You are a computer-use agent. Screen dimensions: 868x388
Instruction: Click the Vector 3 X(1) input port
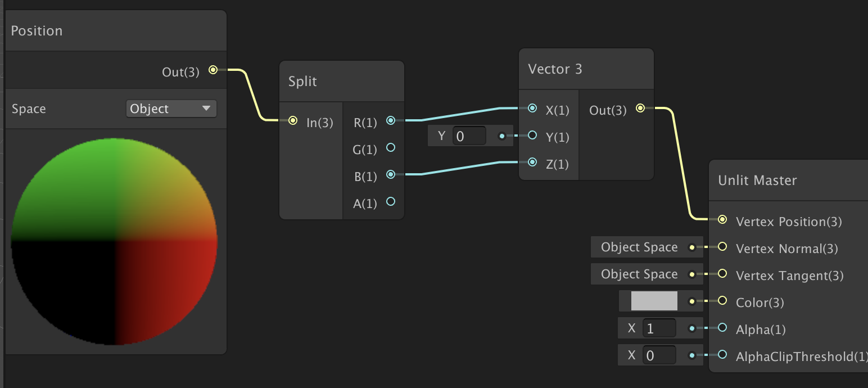(x=532, y=109)
